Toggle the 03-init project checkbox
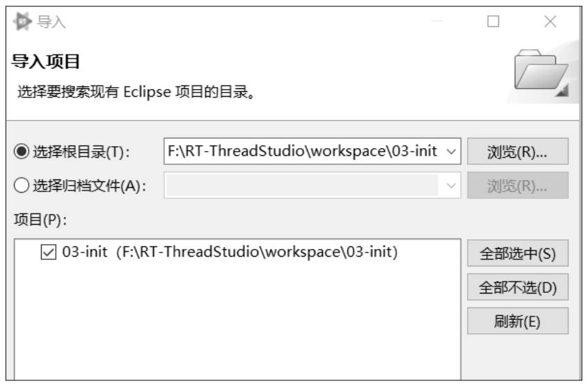Viewport: 588px width, 386px height. 48,253
